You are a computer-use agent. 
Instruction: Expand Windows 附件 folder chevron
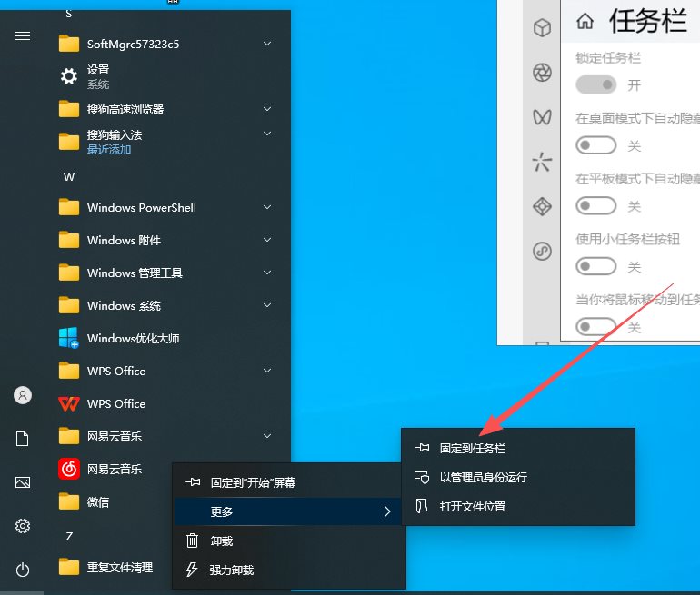click(267, 240)
